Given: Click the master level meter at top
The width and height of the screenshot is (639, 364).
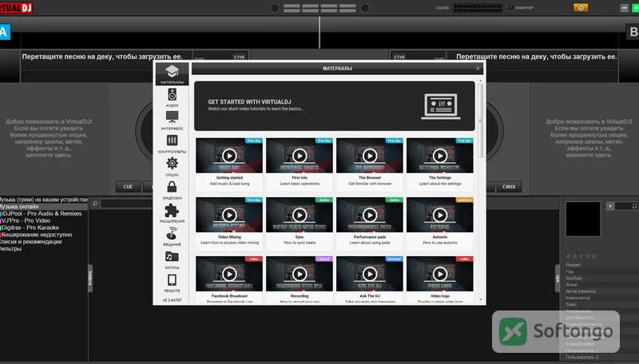Looking at the screenshot, I should [x=478, y=8].
